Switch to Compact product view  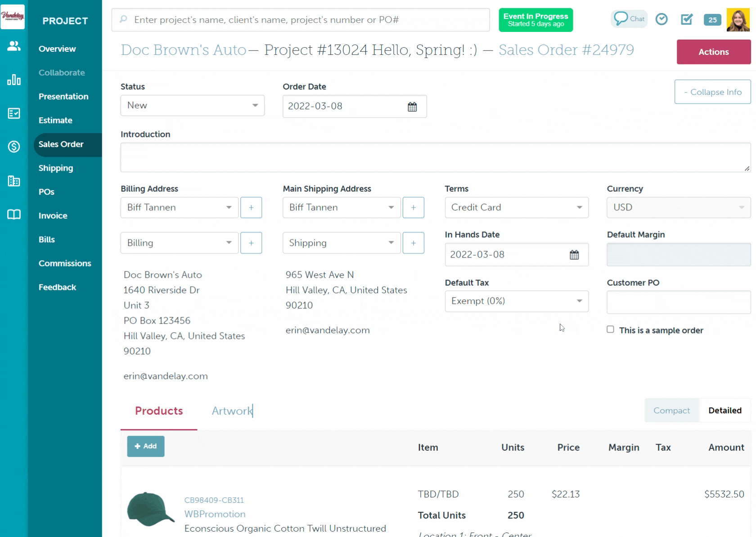click(x=671, y=411)
